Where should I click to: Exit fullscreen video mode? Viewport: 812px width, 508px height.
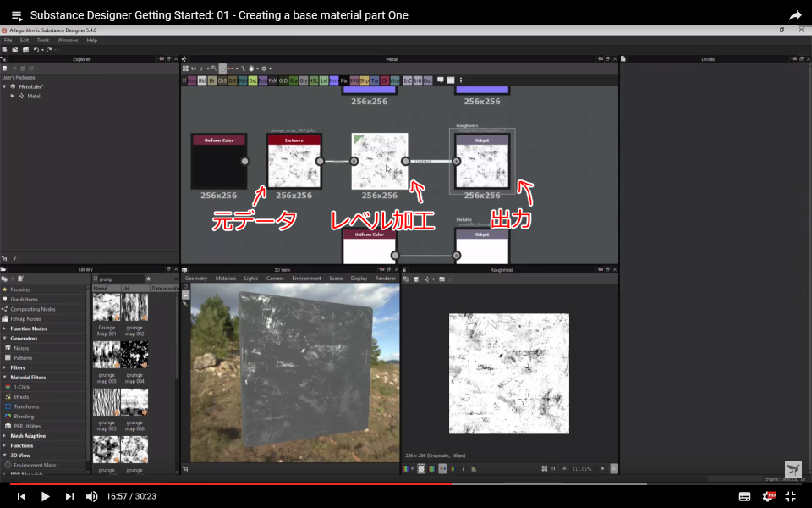(791, 496)
